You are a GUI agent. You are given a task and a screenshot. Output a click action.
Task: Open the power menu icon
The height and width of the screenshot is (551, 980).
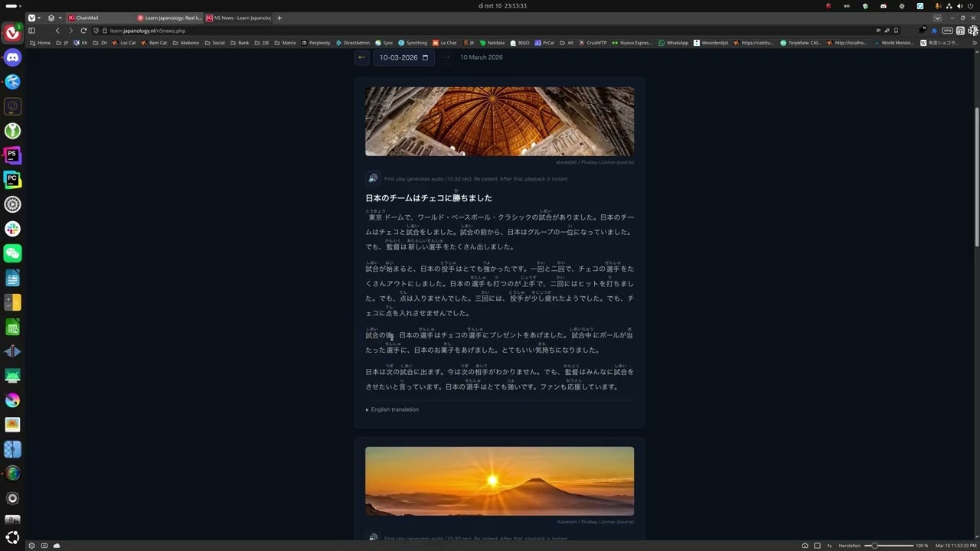coord(971,5)
